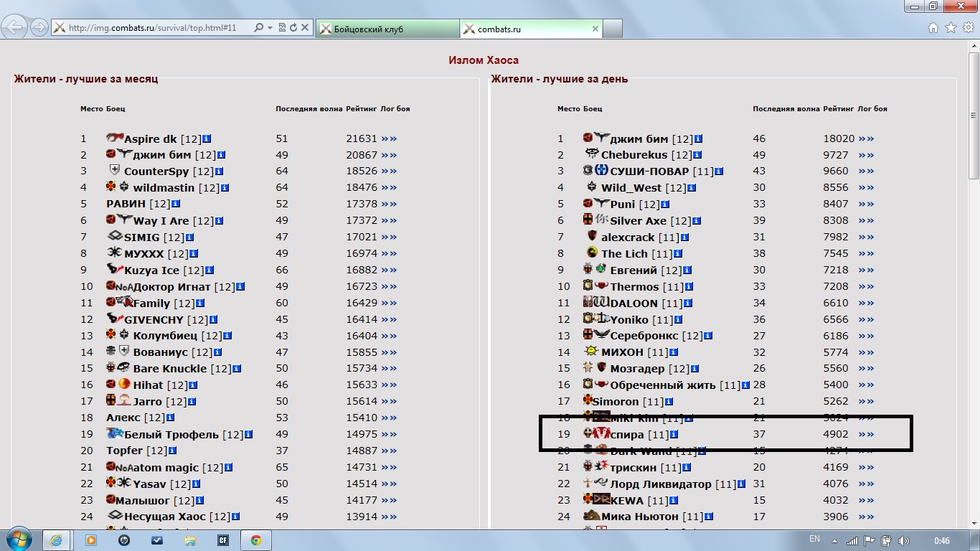Open battle log for Мика Ньютон
980x551 pixels.
point(866,517)
